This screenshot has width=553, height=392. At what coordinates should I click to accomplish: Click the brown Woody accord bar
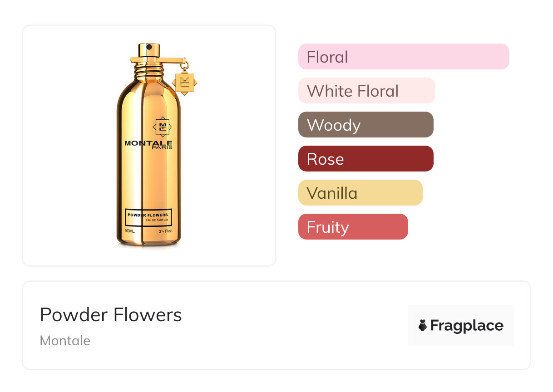pos(365,125)
